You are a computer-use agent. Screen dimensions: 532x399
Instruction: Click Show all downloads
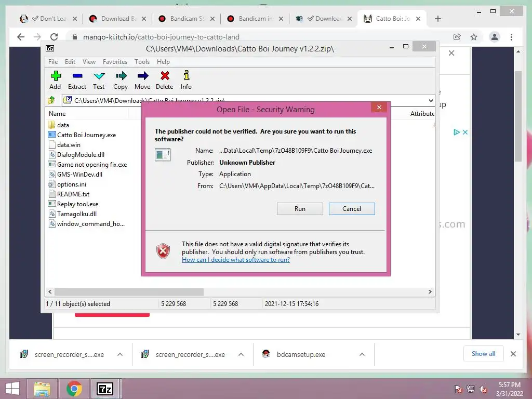point(483,353)
